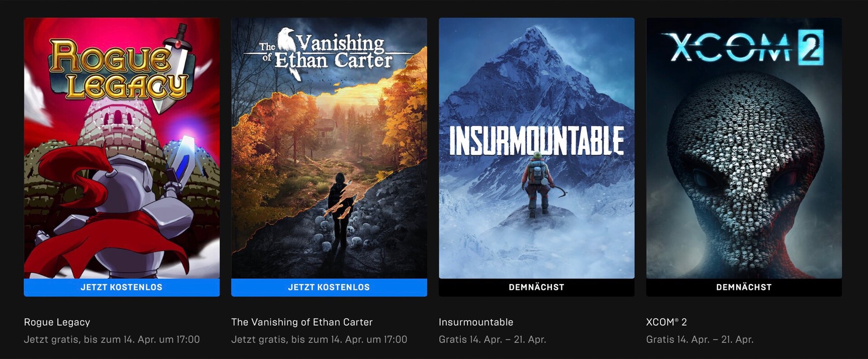Open the Rogue Legacy cover art
This screenshot has width=868, height=359.
(x=122, y=148)
